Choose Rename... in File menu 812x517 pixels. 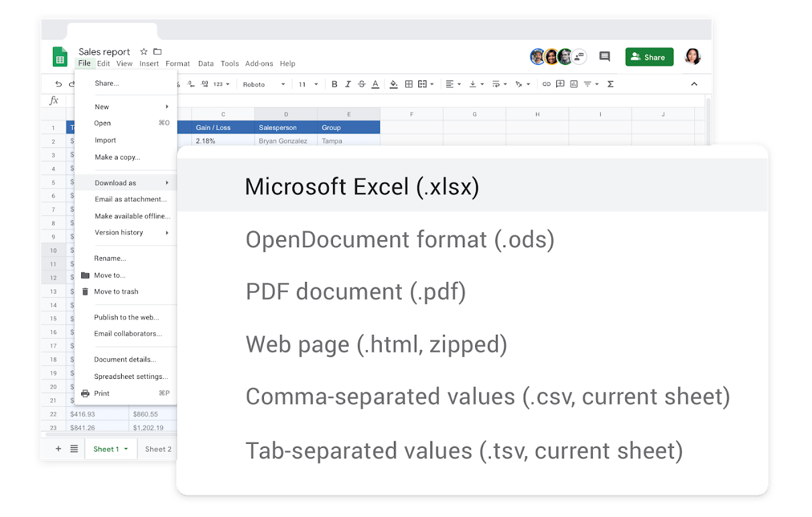126,258
